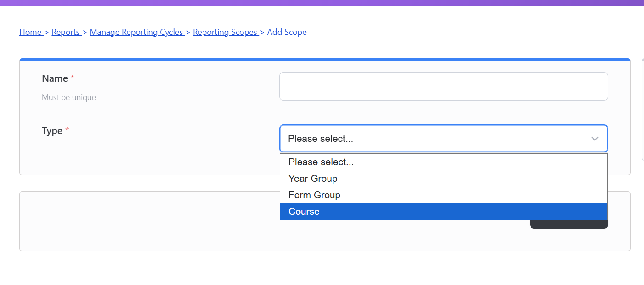Image resolution: width=644 pixels, height=285 pixels.
Task: Pick Form Group from the Type list
Action: pyautogui.click(x=314, y=195)
